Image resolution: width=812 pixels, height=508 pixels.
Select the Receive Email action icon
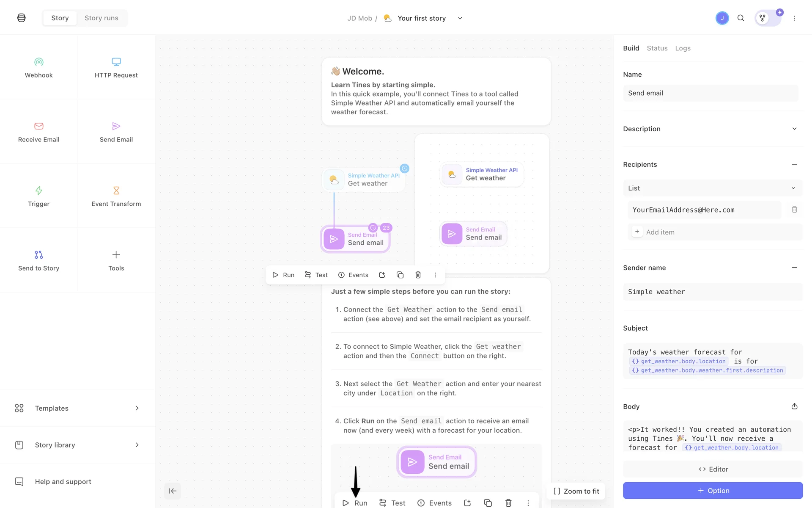[38, 126]
